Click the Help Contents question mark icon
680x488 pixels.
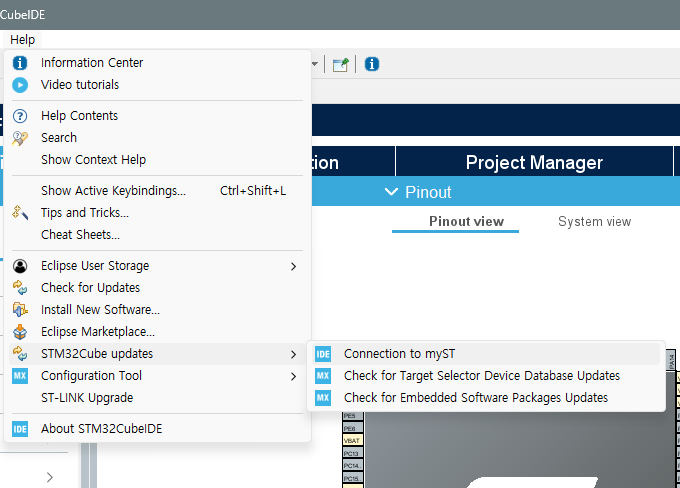(20, 116)
